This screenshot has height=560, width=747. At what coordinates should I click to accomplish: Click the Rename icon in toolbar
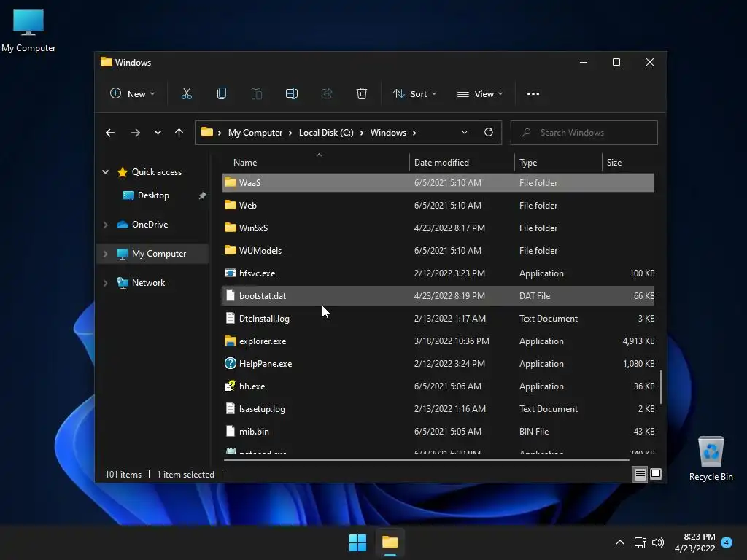[292, 94]
